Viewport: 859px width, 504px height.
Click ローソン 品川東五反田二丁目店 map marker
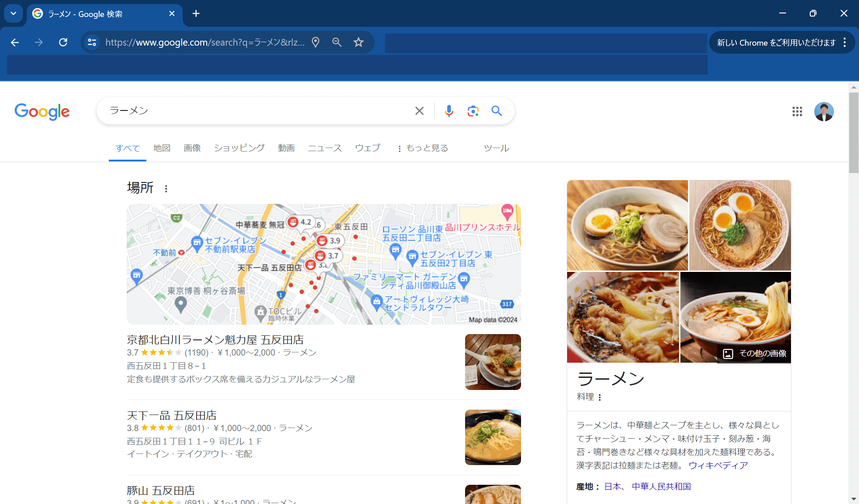395,251
